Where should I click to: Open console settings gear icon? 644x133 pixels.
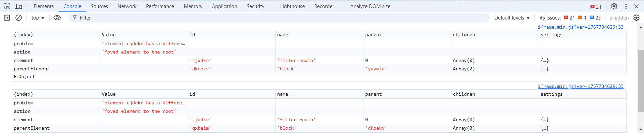coord(636,18)
